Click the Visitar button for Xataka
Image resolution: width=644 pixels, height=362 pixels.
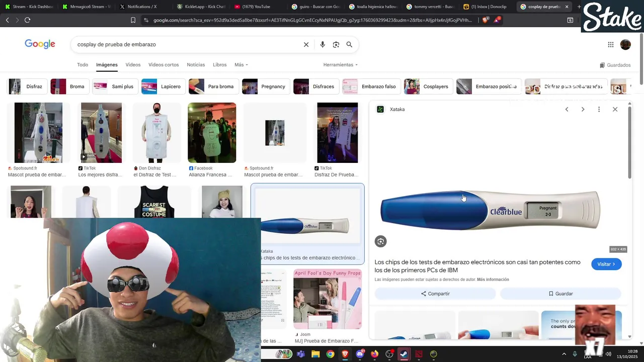[606, 264]
